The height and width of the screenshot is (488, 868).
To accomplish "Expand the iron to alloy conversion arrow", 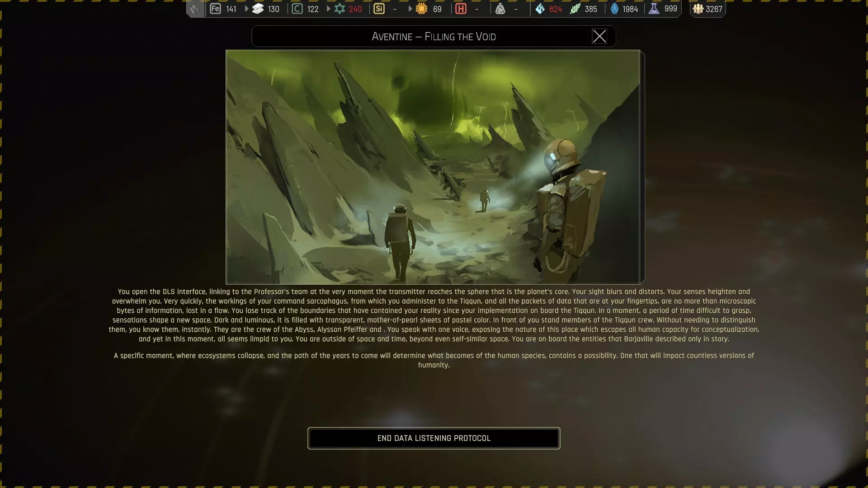I will [x=246, y=9].
